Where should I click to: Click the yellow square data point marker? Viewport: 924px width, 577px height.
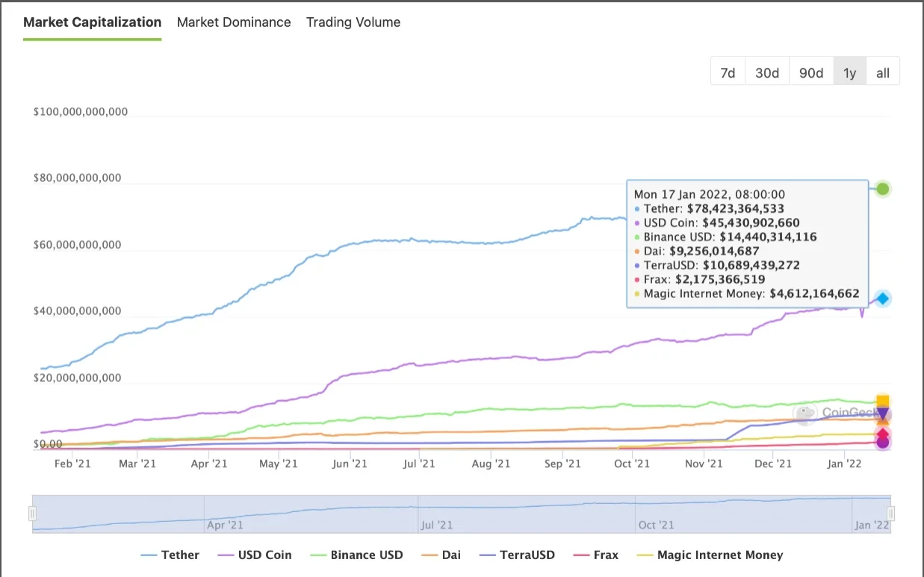tap(883, 401)
